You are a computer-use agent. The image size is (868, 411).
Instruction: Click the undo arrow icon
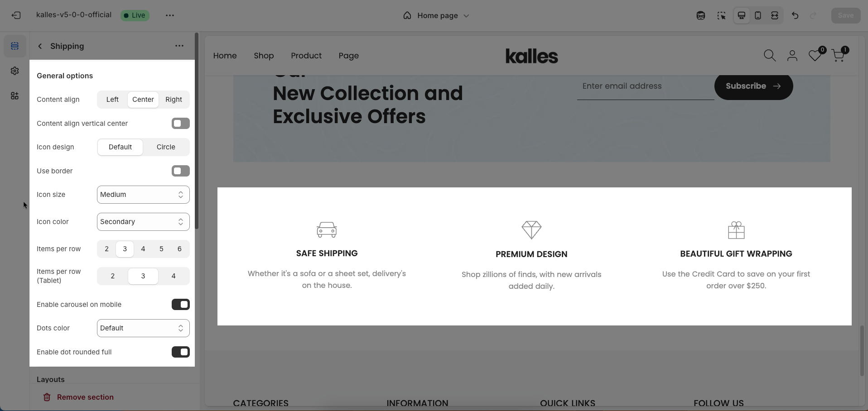pos(795,15)
